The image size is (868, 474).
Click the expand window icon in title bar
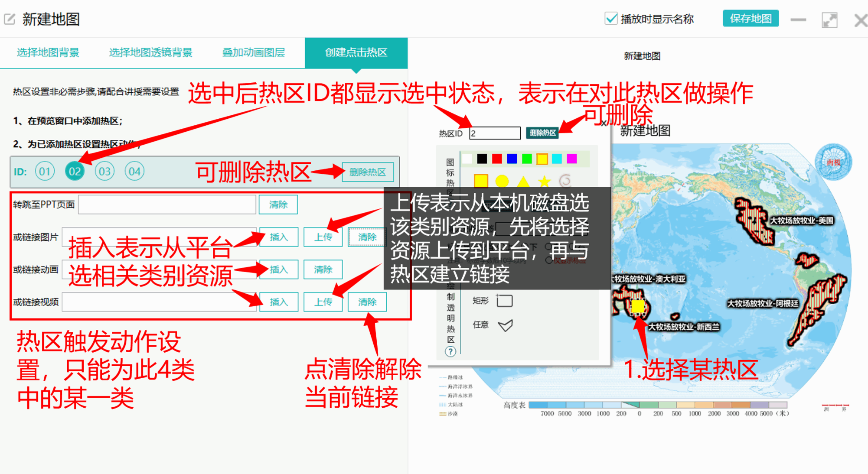click(829, 20)
